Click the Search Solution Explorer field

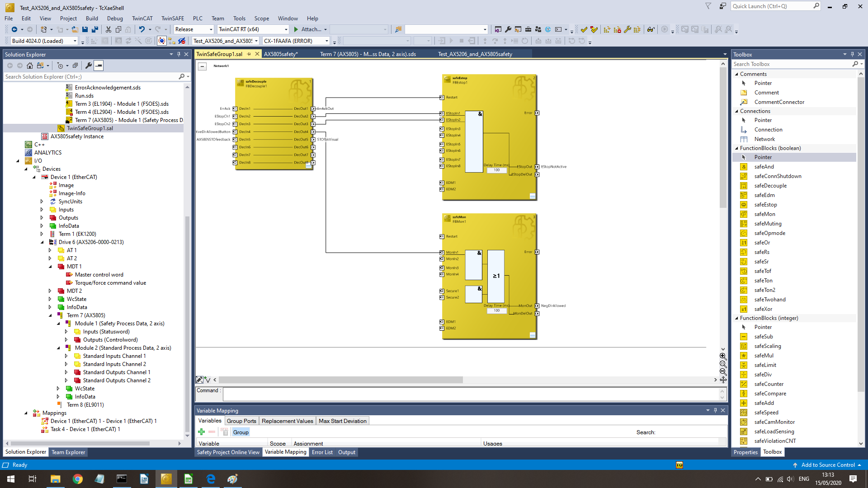(90, 77)
